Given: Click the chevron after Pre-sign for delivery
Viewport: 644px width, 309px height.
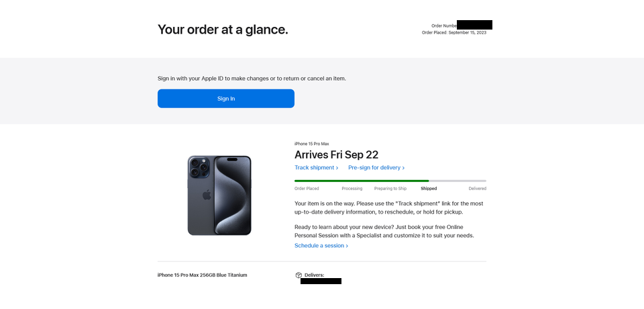Looking at the screenshot, I should 403,168.
